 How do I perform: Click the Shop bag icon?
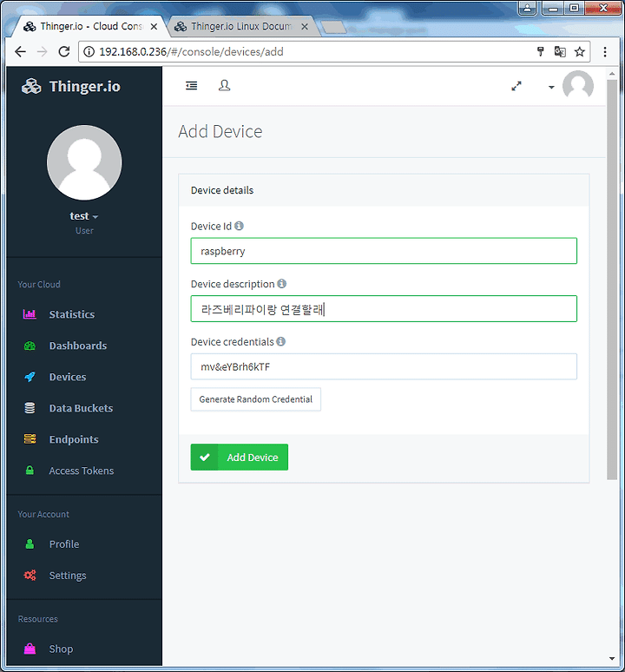(x=30, y=649)
